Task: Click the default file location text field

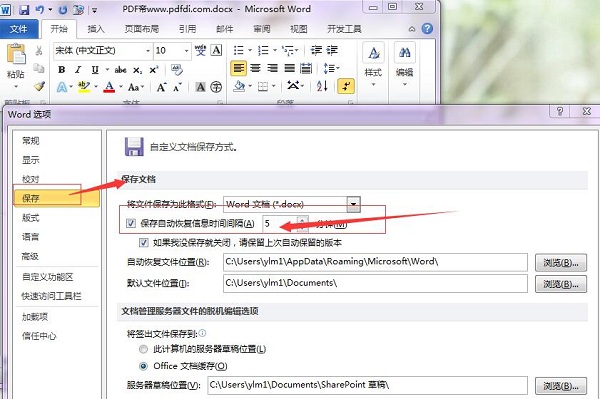Action: [x=375, y=283]
